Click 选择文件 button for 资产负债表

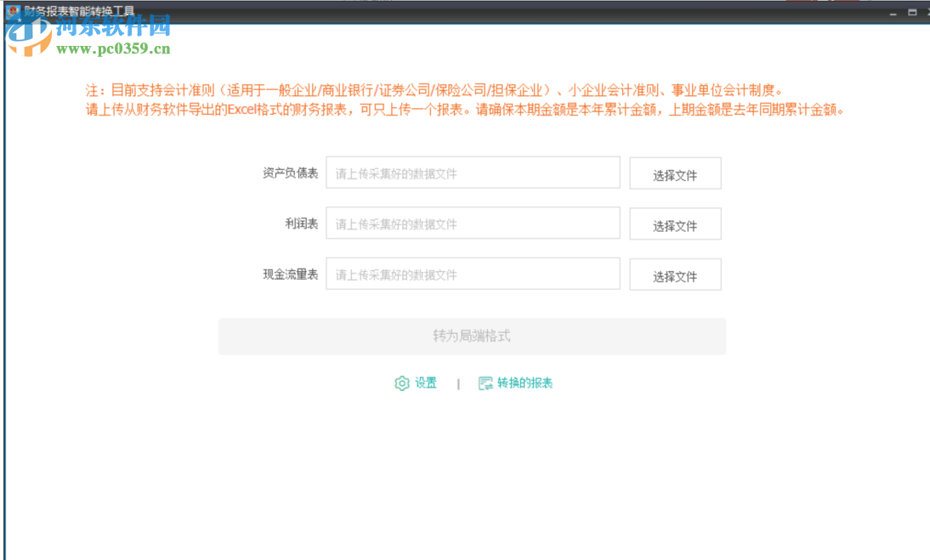click(x=675, y=173)
